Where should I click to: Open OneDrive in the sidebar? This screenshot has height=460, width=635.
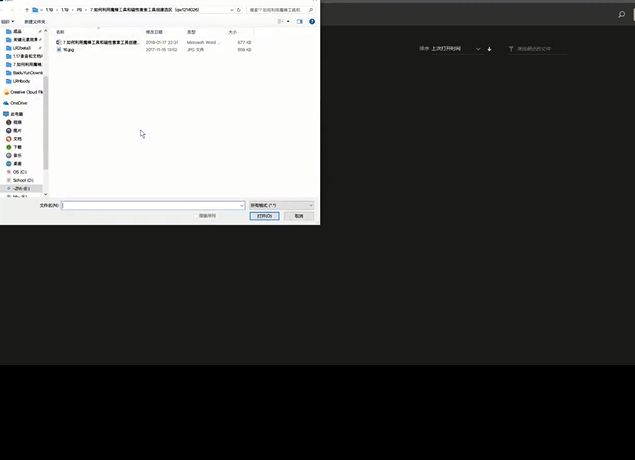[15, 103]
